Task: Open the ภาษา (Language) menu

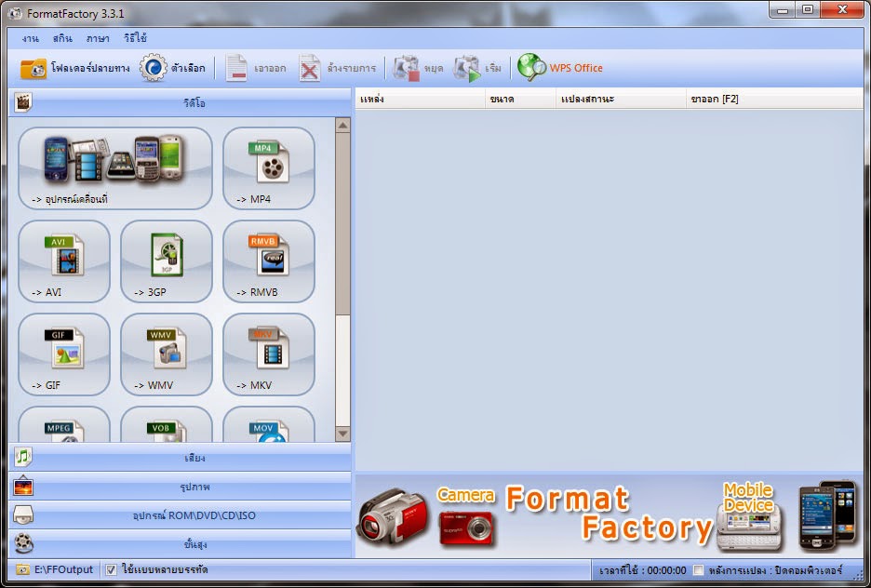Action: pyautogui.click(x=98, y=38)
